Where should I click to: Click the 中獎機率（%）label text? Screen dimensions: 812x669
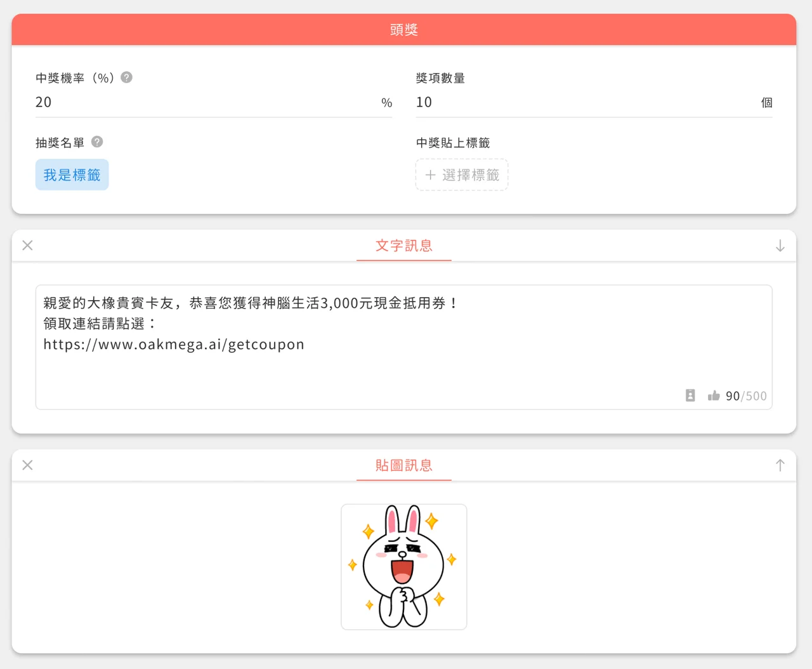coord(75,78)
